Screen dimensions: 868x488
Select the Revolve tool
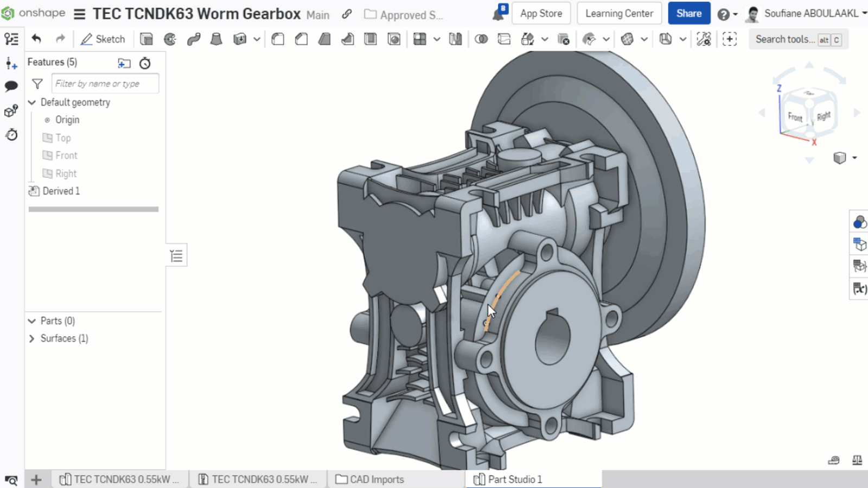pyautogui.click(x=170, y=39)
